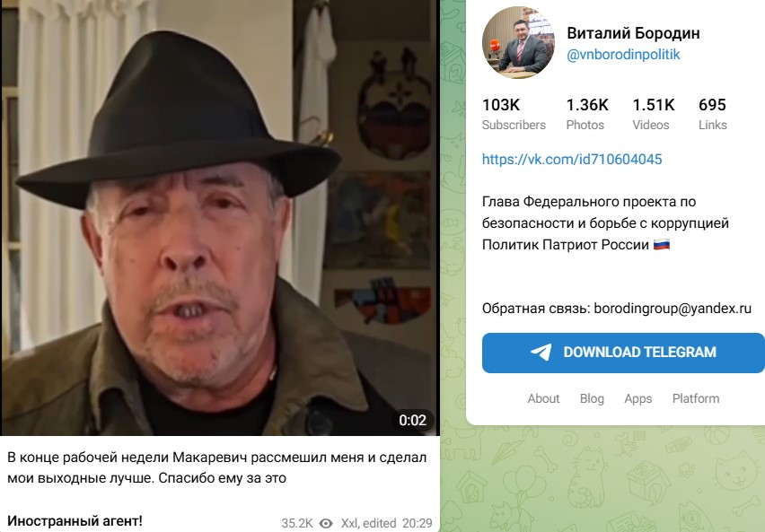Open the About footer link

pos(543,398)
